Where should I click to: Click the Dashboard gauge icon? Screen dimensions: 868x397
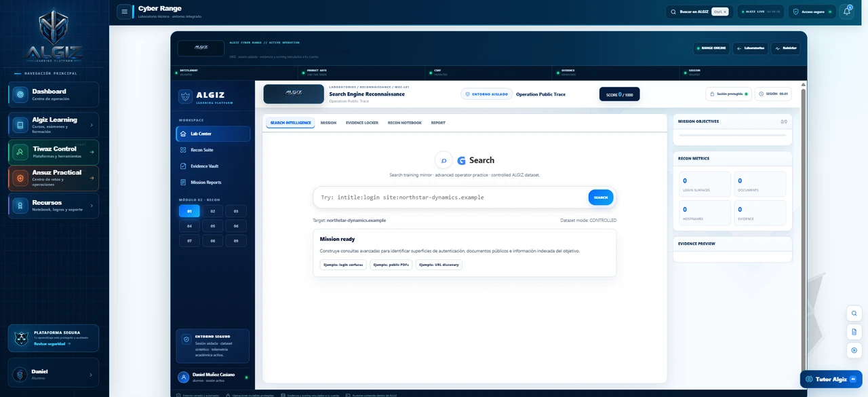20,94
